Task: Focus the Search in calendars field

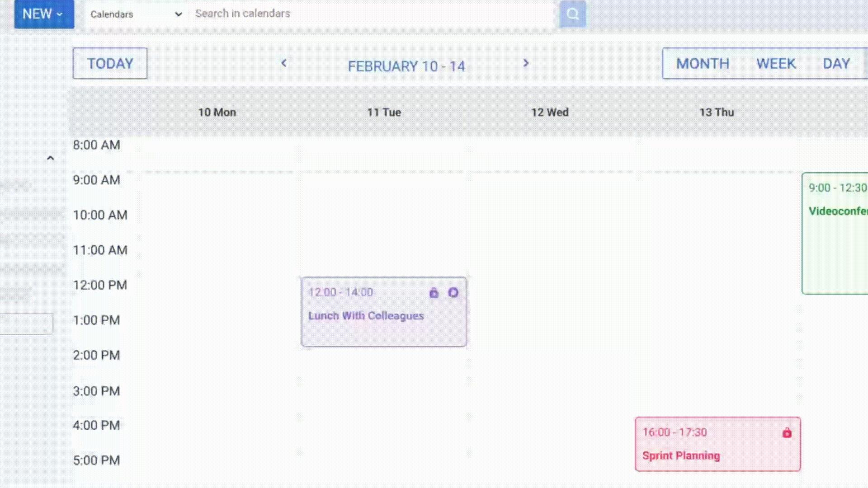Action: [x=371, y=14]
